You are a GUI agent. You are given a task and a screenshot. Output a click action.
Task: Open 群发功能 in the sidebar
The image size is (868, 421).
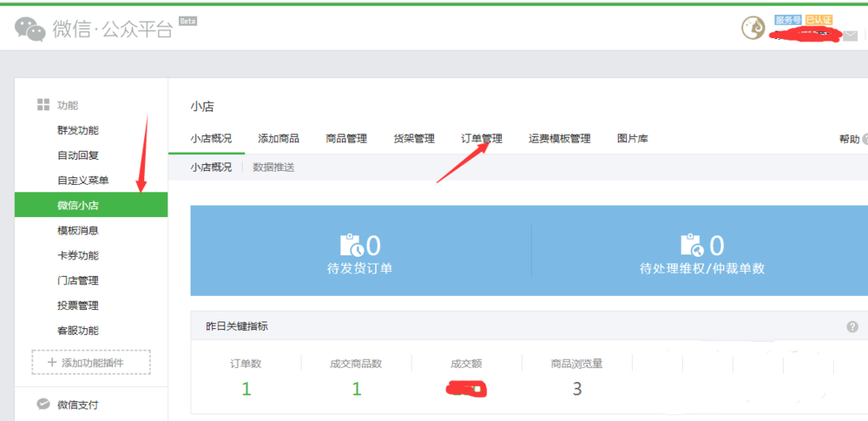click(78, 130)
